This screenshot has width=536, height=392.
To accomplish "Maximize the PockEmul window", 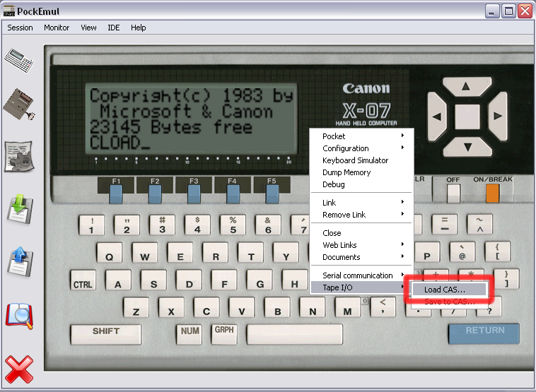I will [x=508, y=11].
